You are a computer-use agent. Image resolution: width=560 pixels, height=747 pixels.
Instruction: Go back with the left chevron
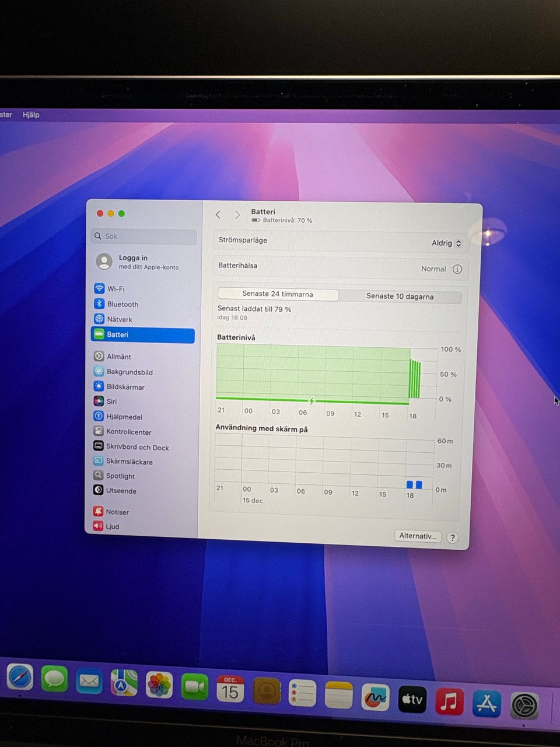[218, 215]
